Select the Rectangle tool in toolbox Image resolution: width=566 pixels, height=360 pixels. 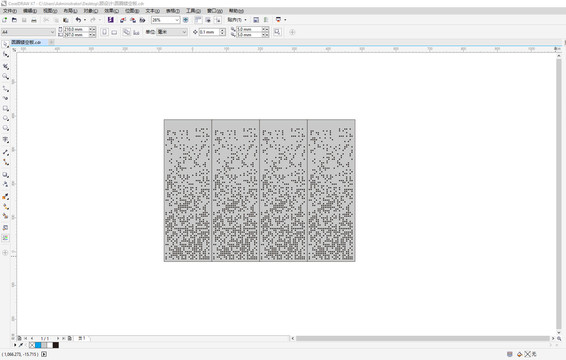pyautogui.click(x=5, y=108)
